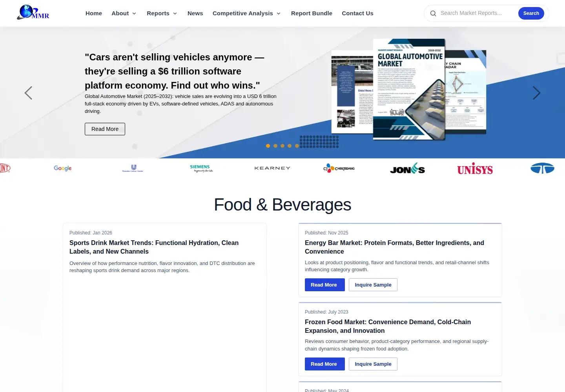Click the MMR globe logo
The image size is (565, 392).
tap(33, 13)
